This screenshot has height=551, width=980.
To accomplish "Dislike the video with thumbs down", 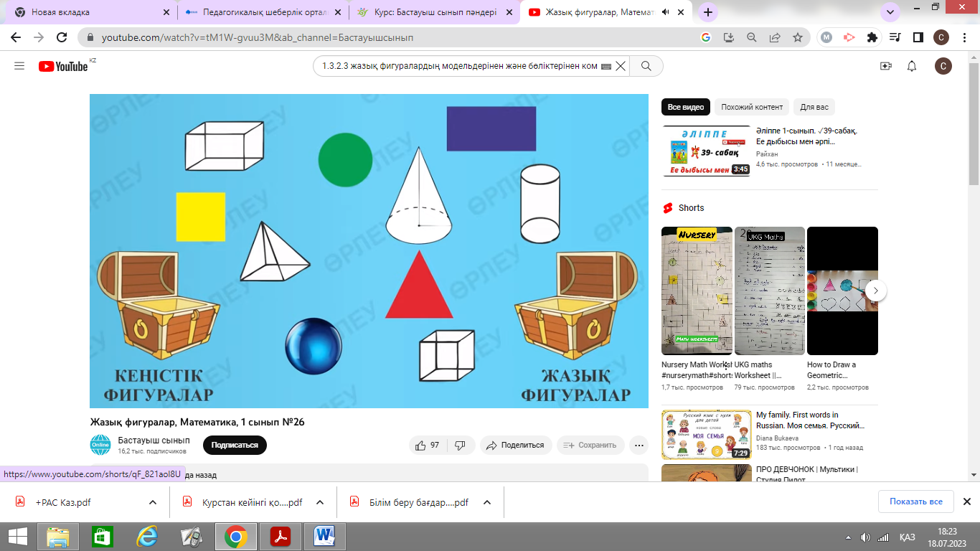I will 461,446.
